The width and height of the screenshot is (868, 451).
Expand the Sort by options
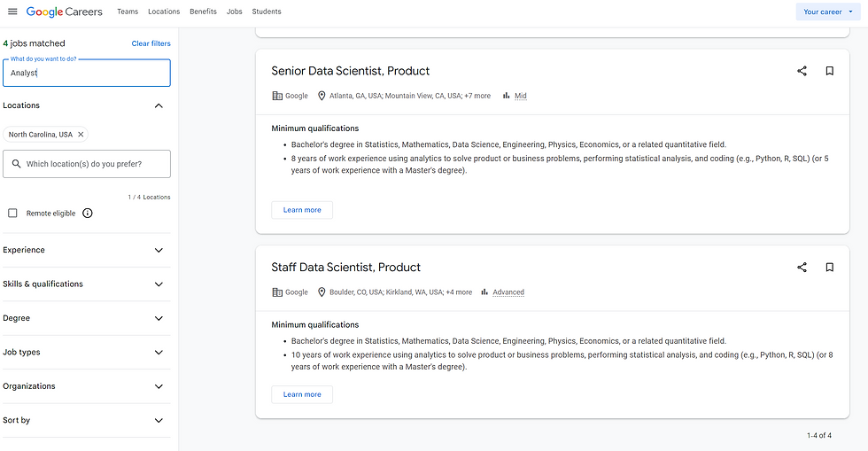pos(159,420)
